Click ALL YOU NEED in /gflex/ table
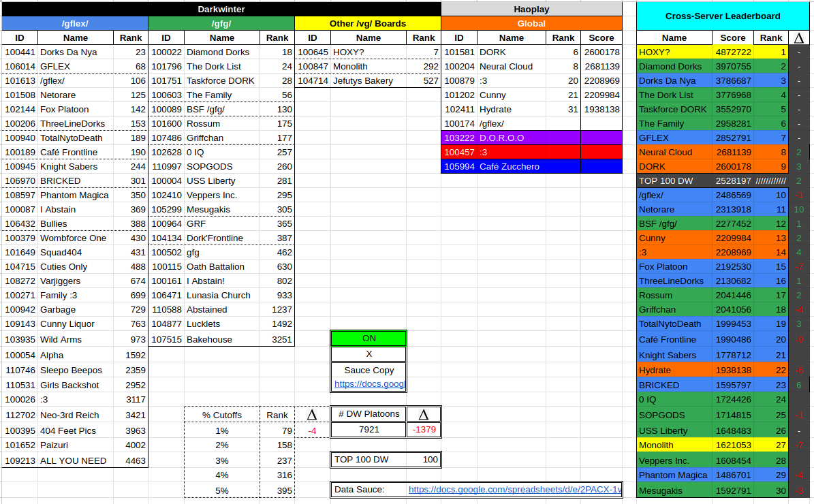814x504 pixels. (x=76, y=460)
